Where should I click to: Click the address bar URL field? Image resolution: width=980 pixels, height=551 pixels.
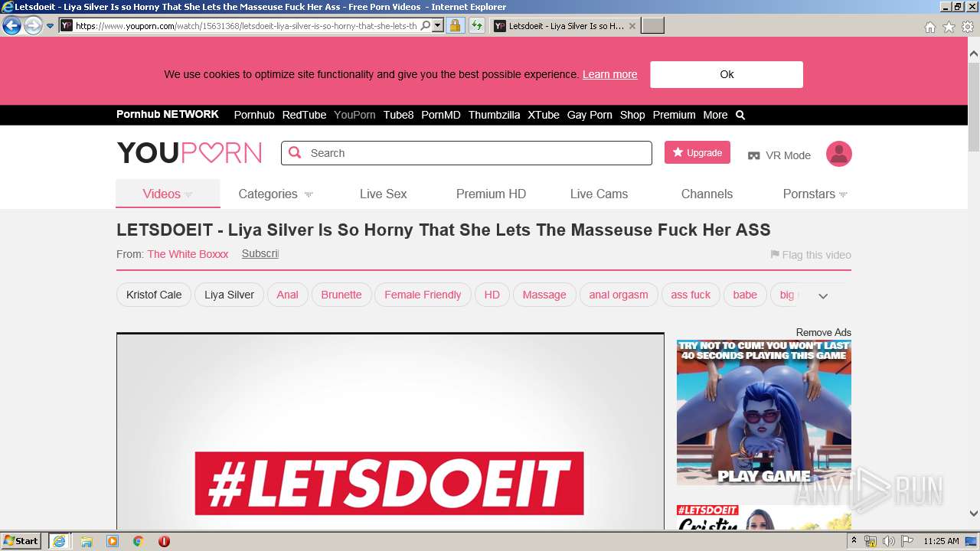246,26
